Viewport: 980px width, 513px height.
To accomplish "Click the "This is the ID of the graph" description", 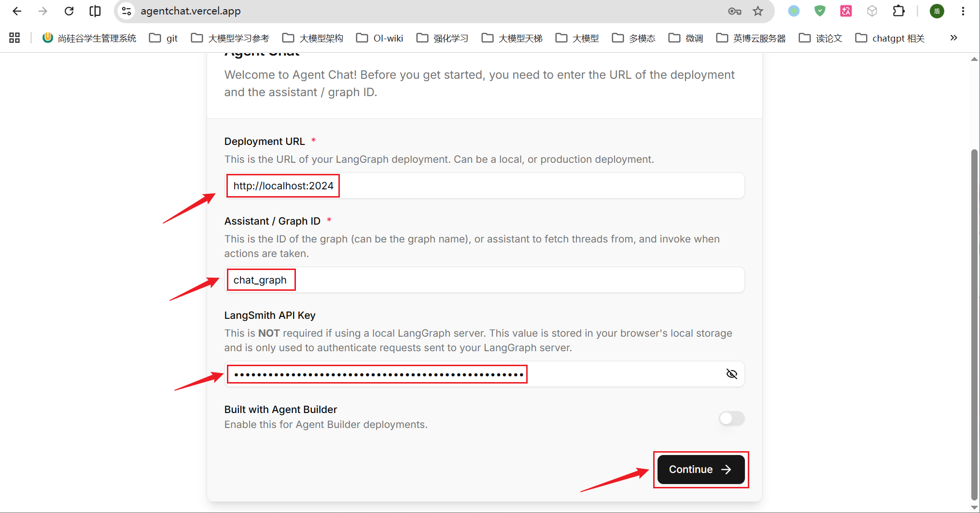I will click(x=472, y=246).
